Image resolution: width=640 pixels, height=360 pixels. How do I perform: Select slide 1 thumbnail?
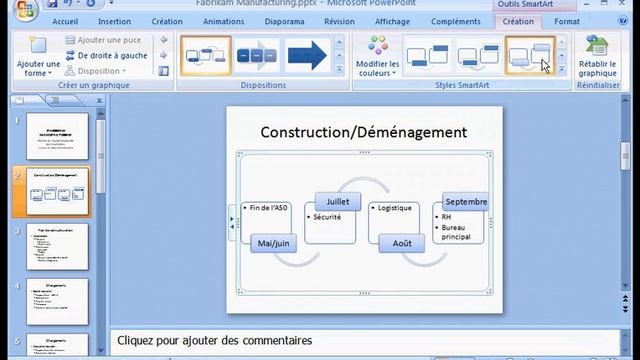57,136
